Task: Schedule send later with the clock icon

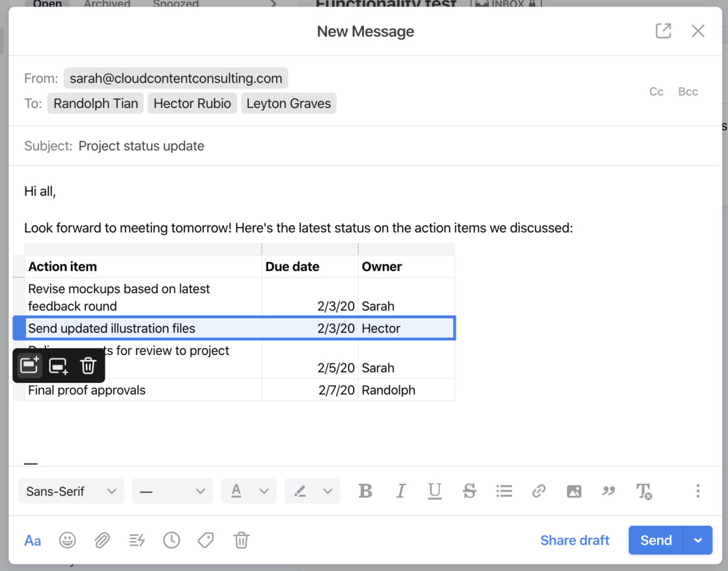Action: [171, 540]
